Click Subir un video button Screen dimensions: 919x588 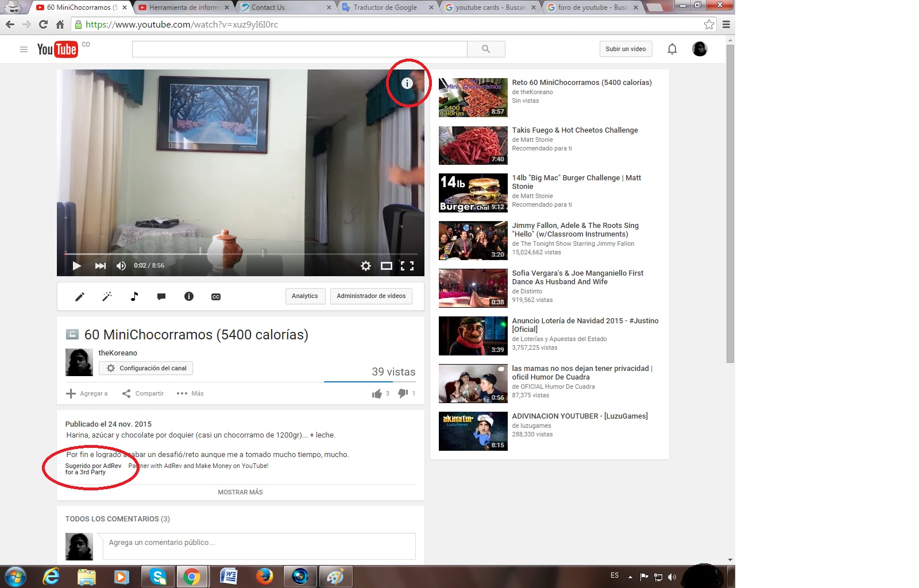click(625, 49)
